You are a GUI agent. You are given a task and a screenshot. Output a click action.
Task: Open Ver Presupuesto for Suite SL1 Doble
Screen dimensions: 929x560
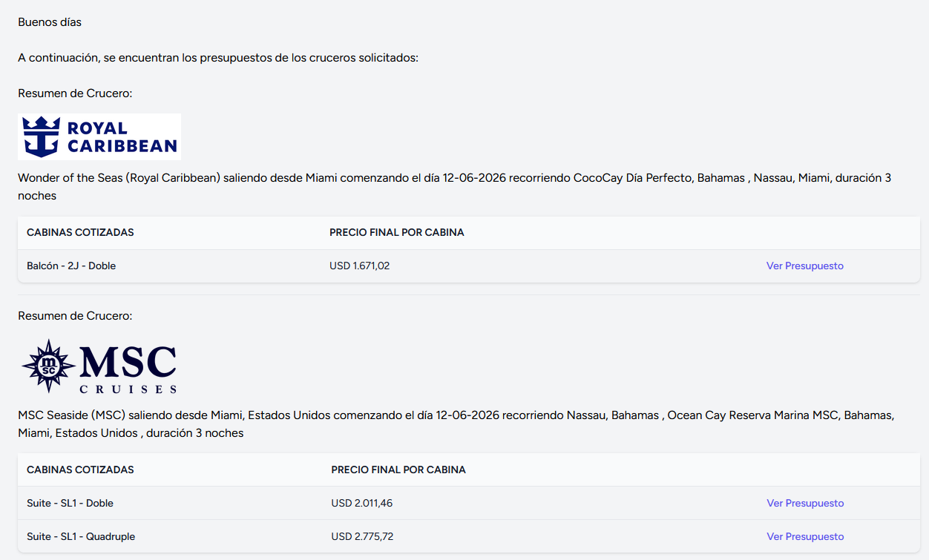pyautogui.click(x=805, y=504)
